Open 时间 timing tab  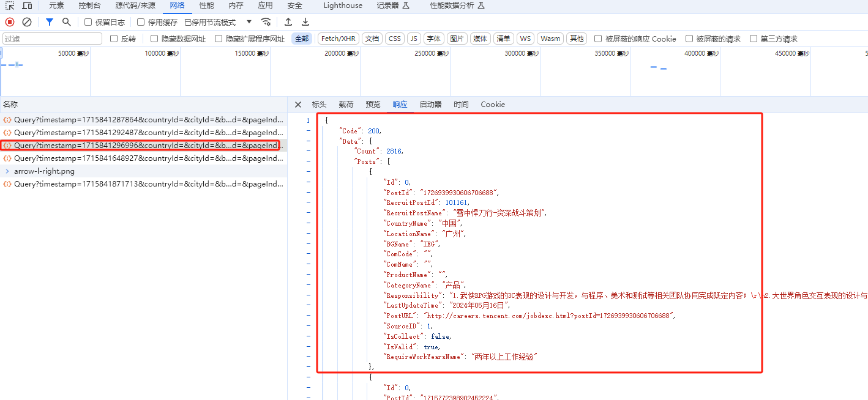click(x=461, y=105)
